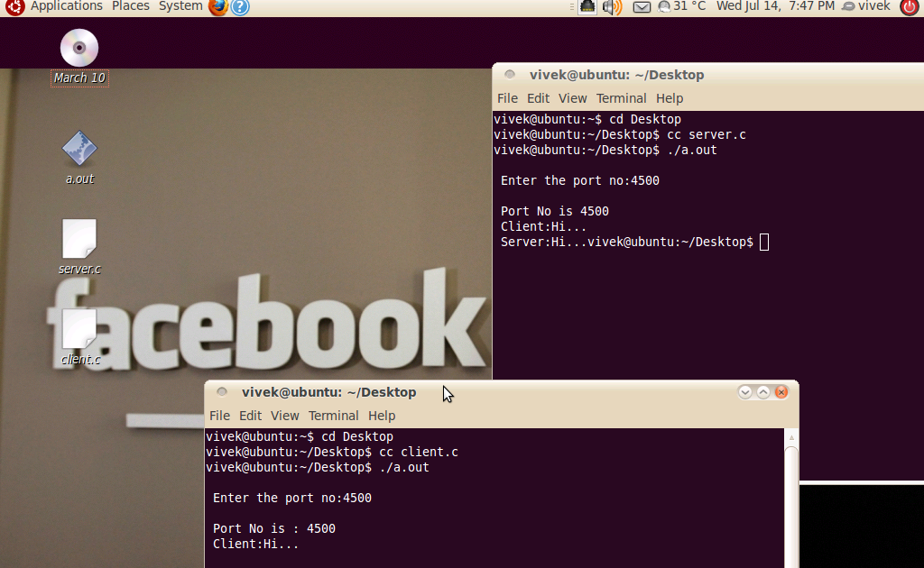Open window menu button of client terminal
This screenshot has width=924, height=568.
pos(222,391)
